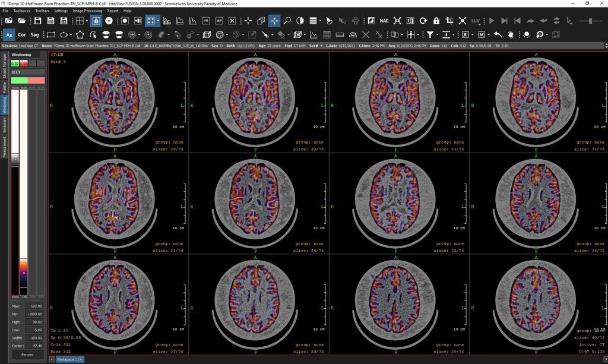Screen dimensions: 608x364
Task: Toggle the highlighted lock layout icon
Action: 96,21
